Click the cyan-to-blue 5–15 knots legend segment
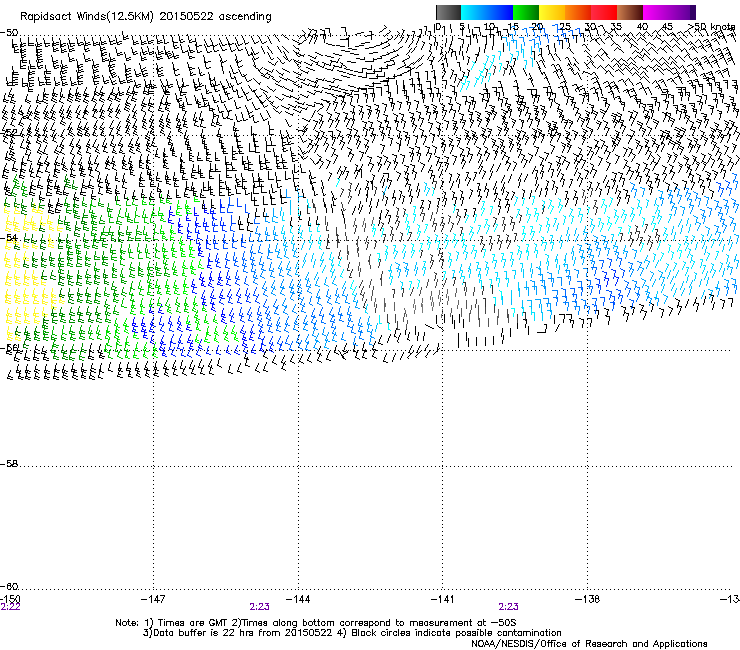740x650 pixels. click(487, 12)
